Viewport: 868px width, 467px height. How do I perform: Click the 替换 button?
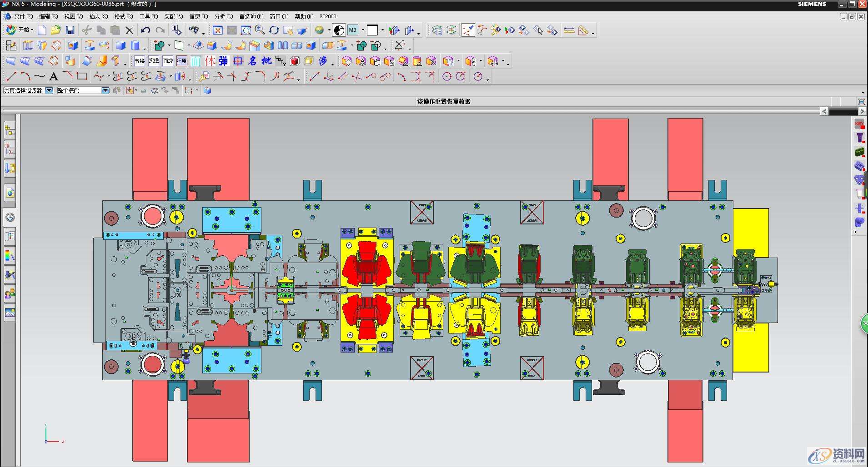click(140, 61)
